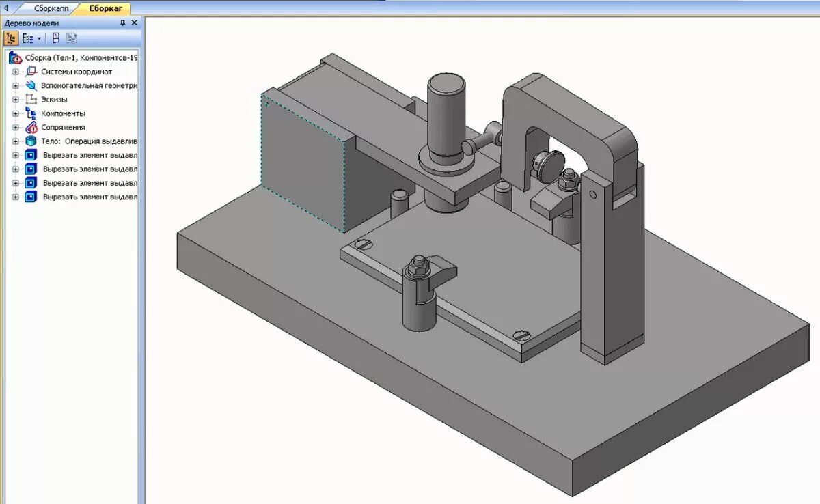820x504 pixels.
Task: Expand the Компоненты node
Action: coord(16,113)
